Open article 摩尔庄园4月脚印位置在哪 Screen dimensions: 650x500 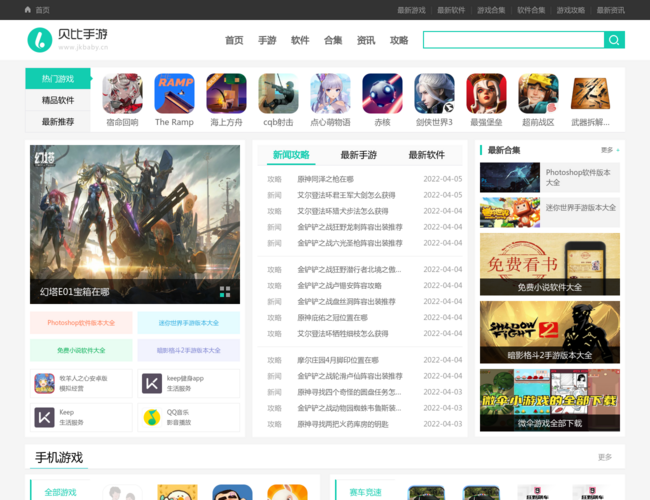[x=338, y=360]
